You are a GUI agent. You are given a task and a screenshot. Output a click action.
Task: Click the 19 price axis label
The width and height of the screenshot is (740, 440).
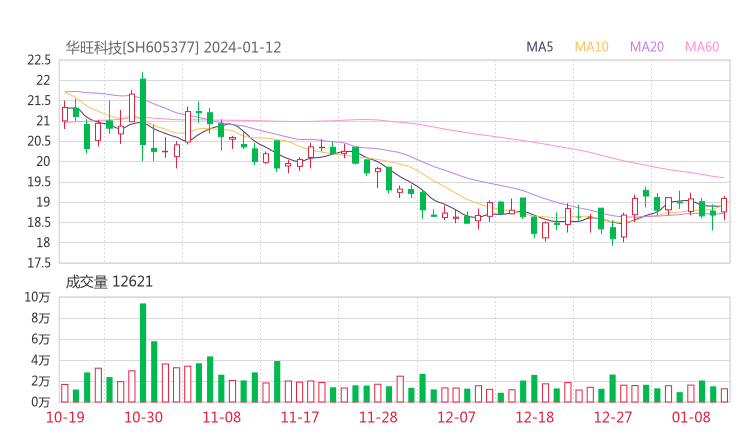tap(43, 202)
